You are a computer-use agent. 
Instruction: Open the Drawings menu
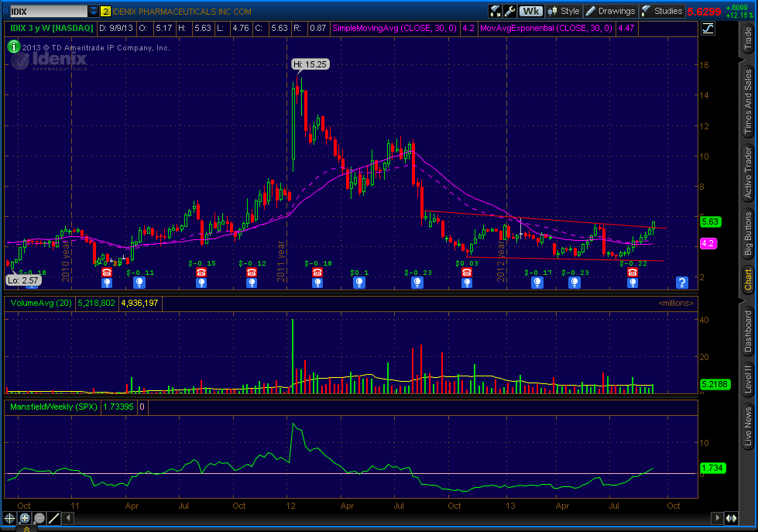pos(611,11)
